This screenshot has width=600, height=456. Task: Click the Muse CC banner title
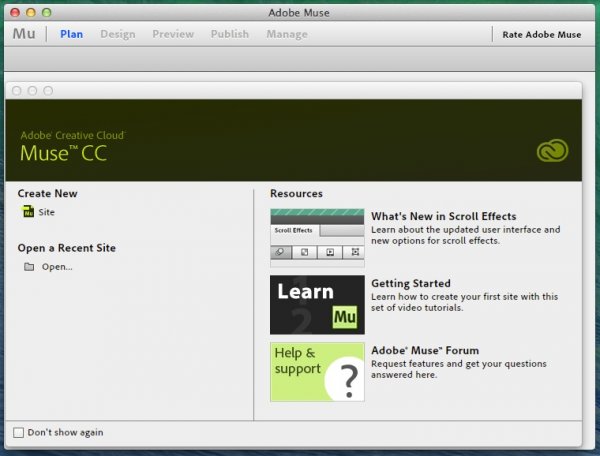[x=64, y=153]
